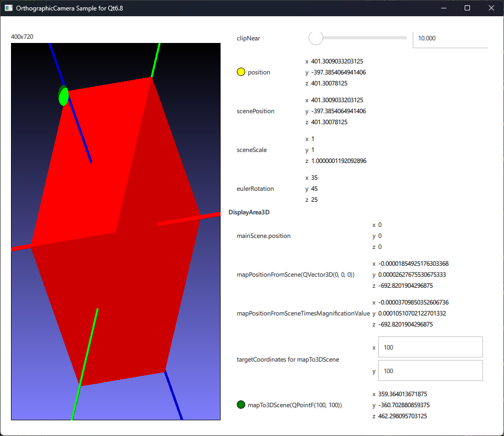Screen dimensions: 504x436
Task: Click eulerRotation x value 35
Action: click(314, 178)
